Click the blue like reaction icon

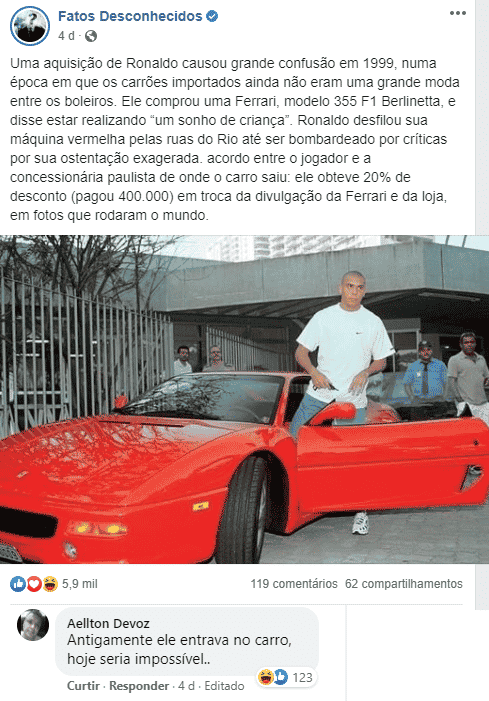click(18, 584)
